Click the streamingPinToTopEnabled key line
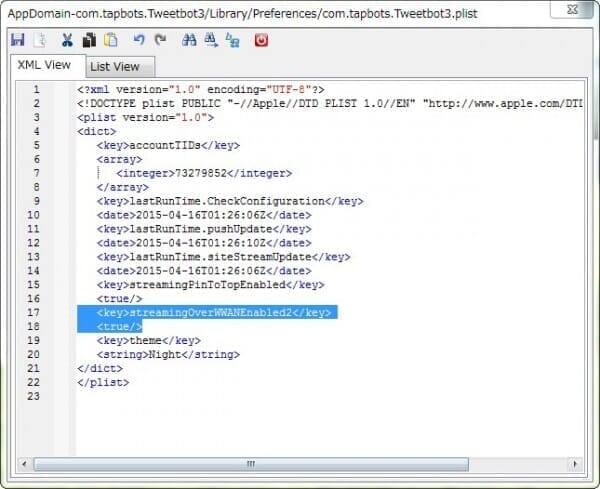 [x=210, y=285]
